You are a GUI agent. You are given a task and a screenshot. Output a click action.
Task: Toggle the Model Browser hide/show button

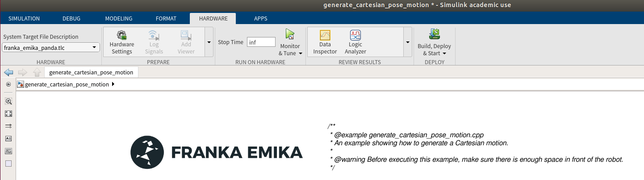coord(8,84)
